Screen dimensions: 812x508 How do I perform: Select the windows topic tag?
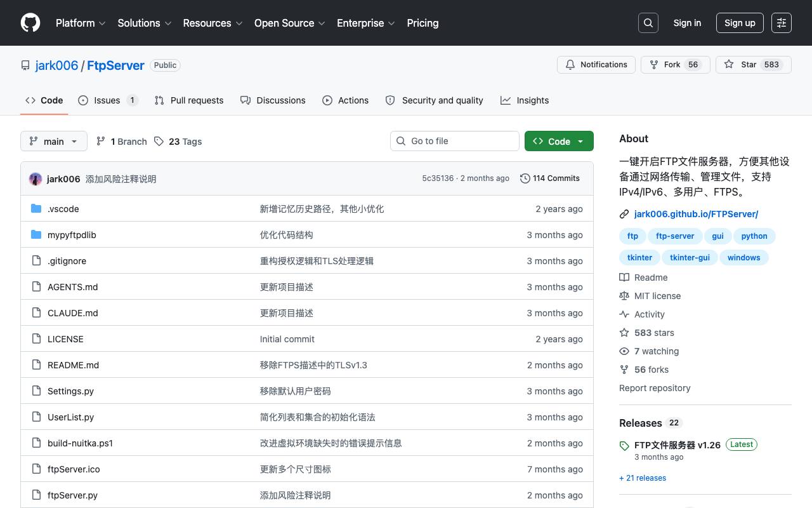pyautogui.click(x=743, y=258)
